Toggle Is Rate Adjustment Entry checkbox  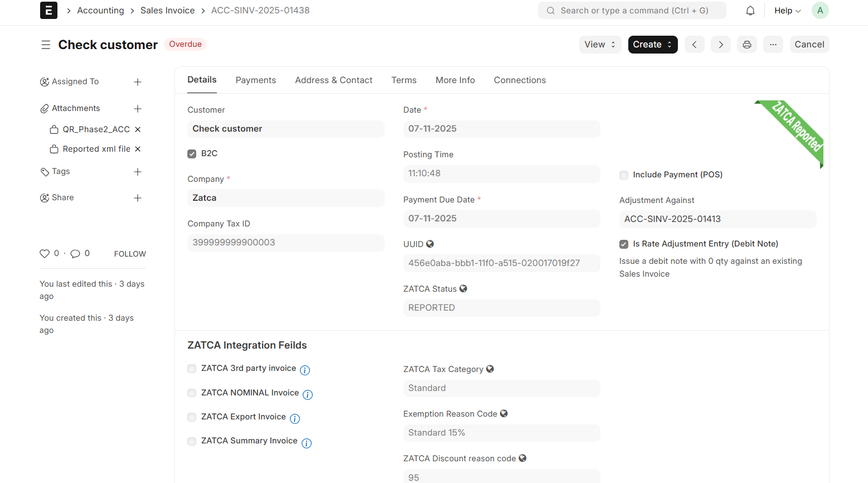tap(624, 244)
